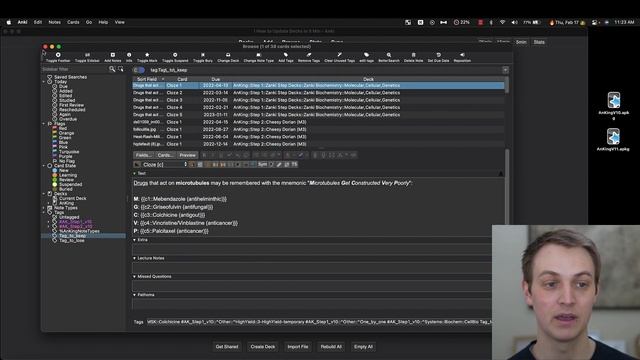Viewport: 640px width, 360px height.
Task: Collapse the Today sidebar section
Action: (x=44, y=82)
